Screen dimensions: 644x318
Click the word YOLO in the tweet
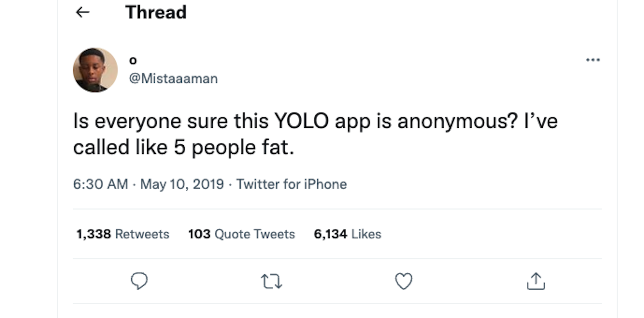301,121
